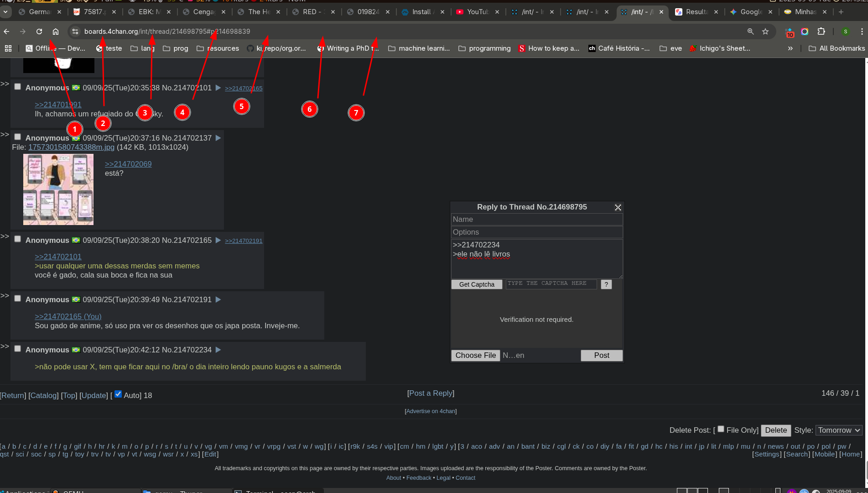Open the tab search chevron

click(x=5, y=12)
